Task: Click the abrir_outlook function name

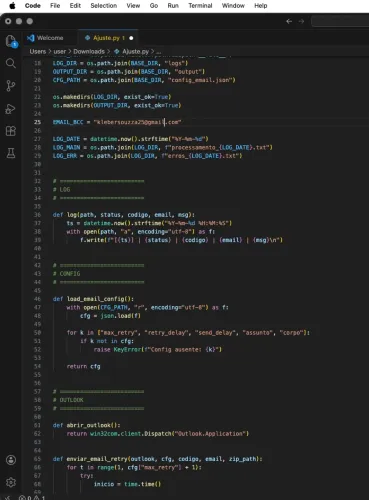Action: (x=88, y=425)
